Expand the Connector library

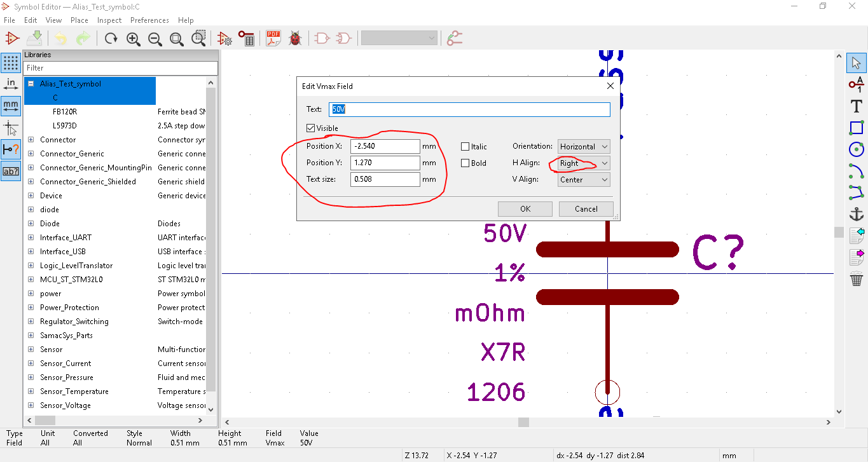tap(31, 140)
